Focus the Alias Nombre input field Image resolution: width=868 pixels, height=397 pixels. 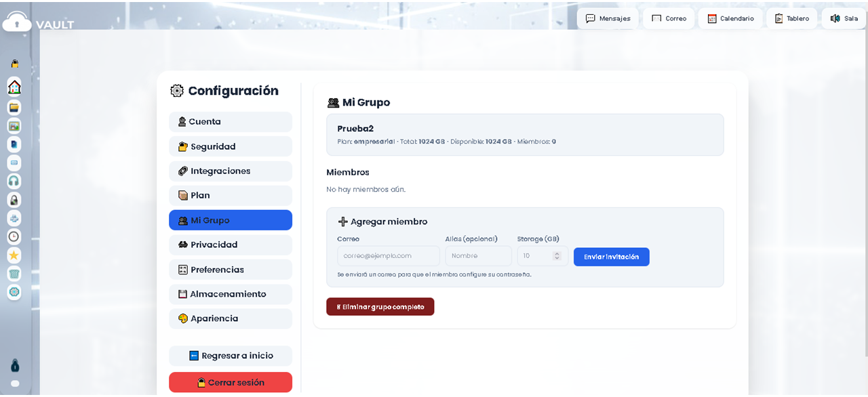pyautogui.click(x=479, y=256)
